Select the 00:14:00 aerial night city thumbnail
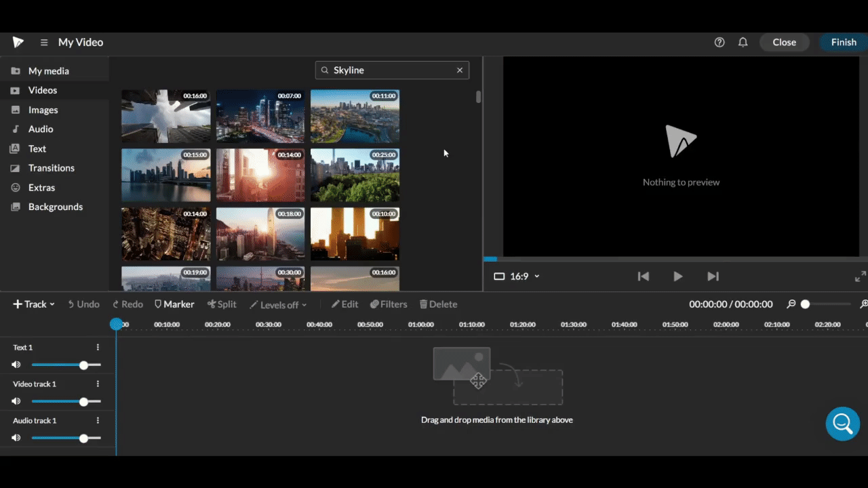The width and height of the screenshot is (868, 488). click(166, 234)
